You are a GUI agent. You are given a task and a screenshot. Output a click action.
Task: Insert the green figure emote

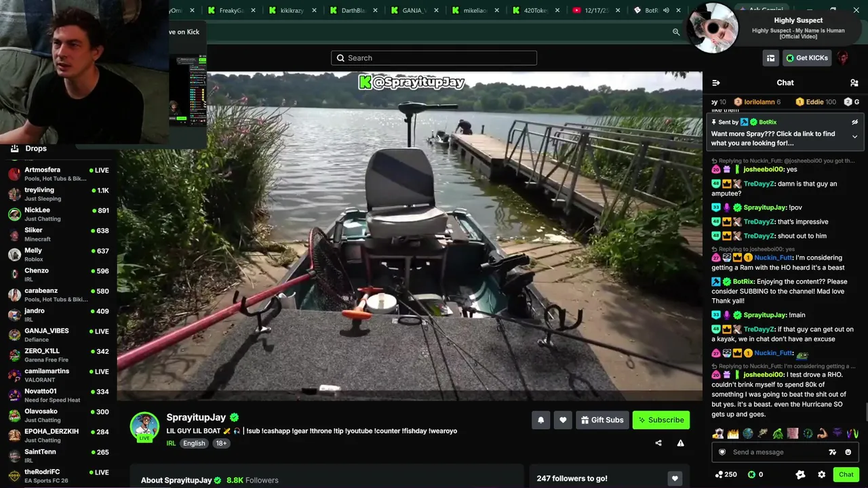(x=778, y=433)
